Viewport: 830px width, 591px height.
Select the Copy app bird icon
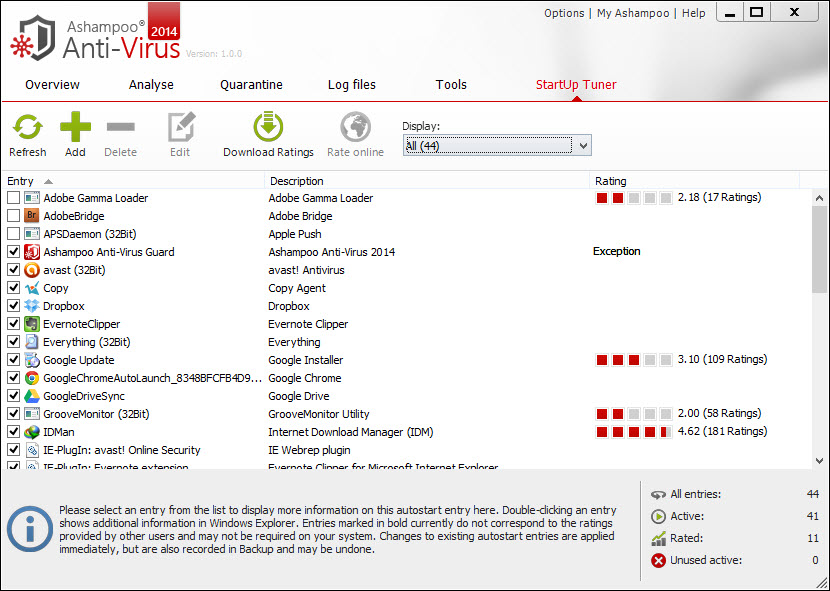coord(32,288)
